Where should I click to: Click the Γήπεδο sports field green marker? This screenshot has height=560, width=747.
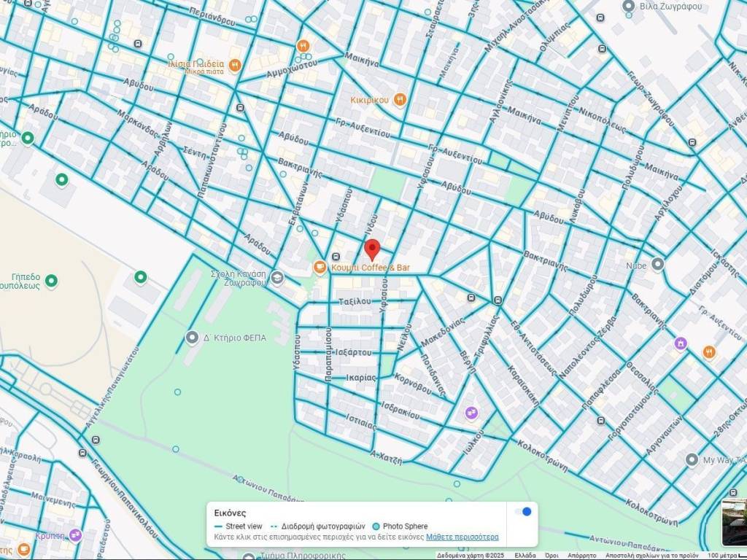[51, 280]
